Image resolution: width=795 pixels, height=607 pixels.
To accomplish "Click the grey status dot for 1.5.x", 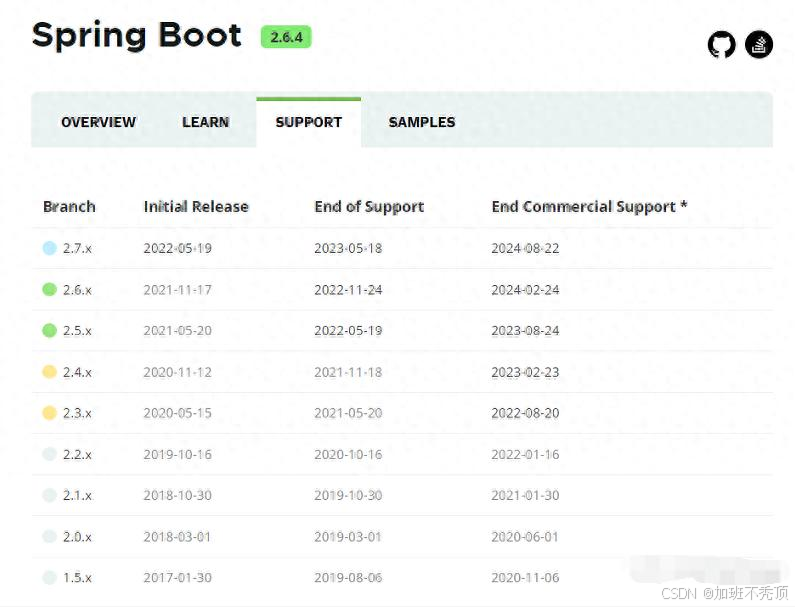I will 49,577.
